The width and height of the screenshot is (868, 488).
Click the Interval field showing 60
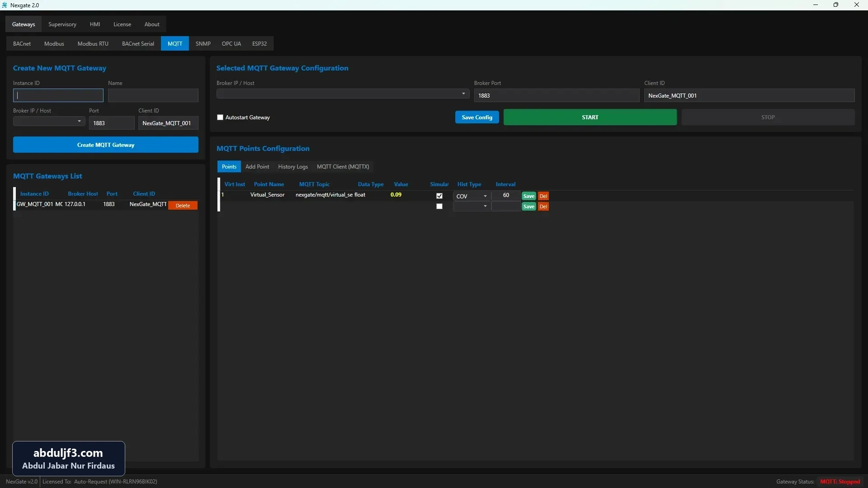click(506, 196)
